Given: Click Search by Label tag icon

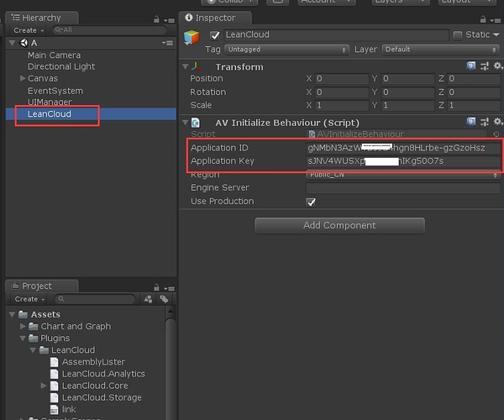Looking at the screenshot, I should click(165, 299).
